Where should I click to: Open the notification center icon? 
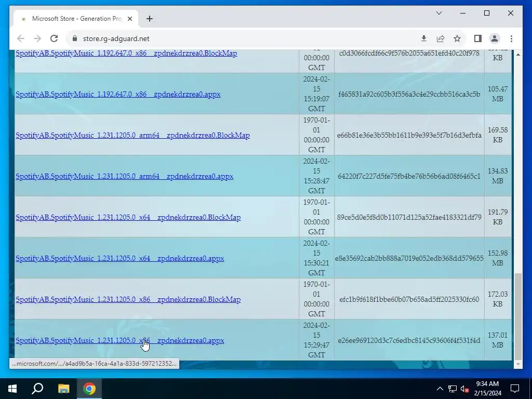[515, 389]
